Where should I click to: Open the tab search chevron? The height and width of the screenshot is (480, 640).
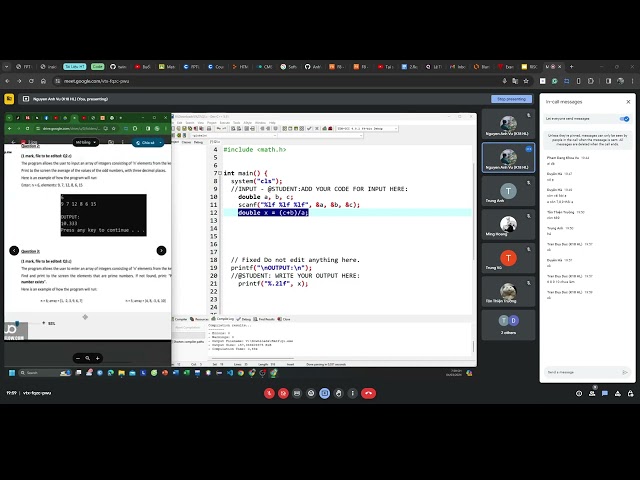(6, 67)
